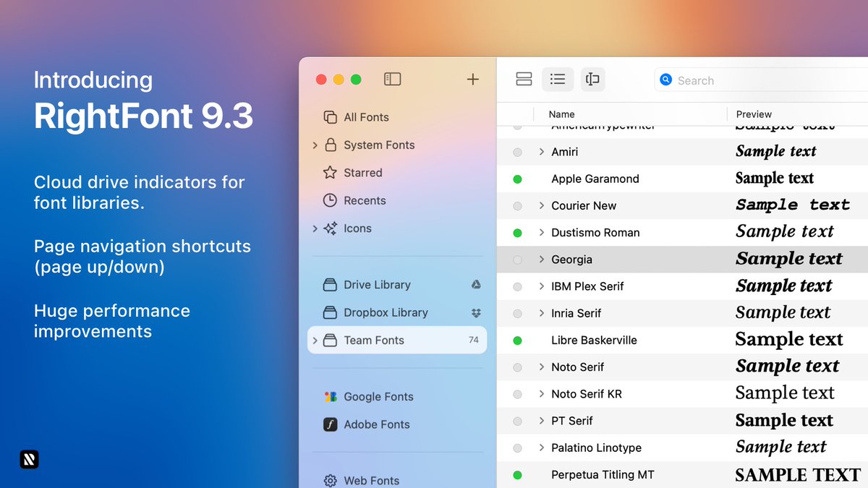Expand the Inria Serif family
This screenshot has width=868, height=488.
(x=541, y=313)
